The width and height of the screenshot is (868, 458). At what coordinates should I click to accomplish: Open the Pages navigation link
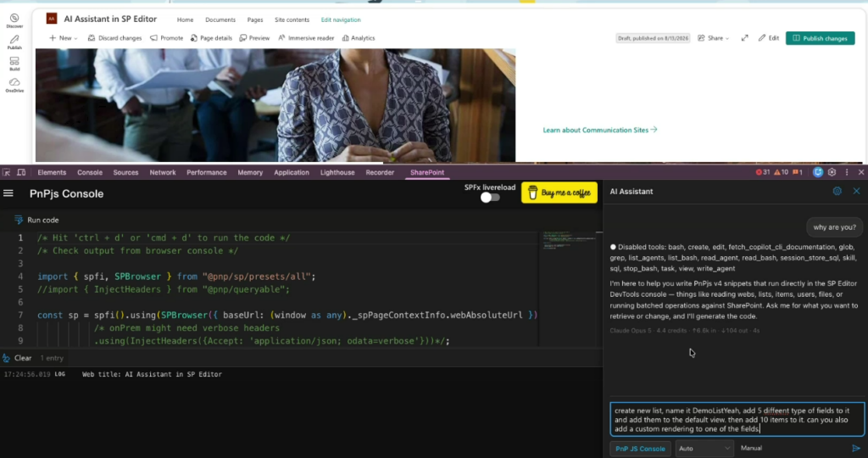(255, 20)
